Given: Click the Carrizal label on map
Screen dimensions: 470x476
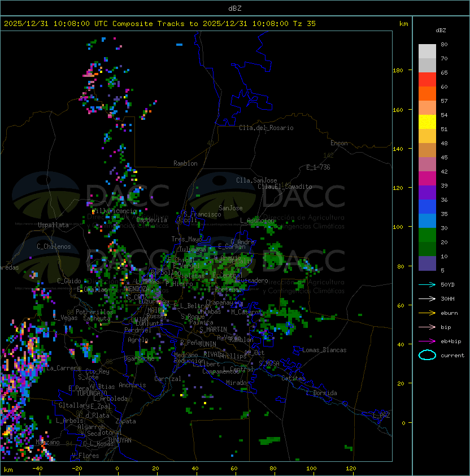Looking at the screenshot, I should tap(168, 379).
